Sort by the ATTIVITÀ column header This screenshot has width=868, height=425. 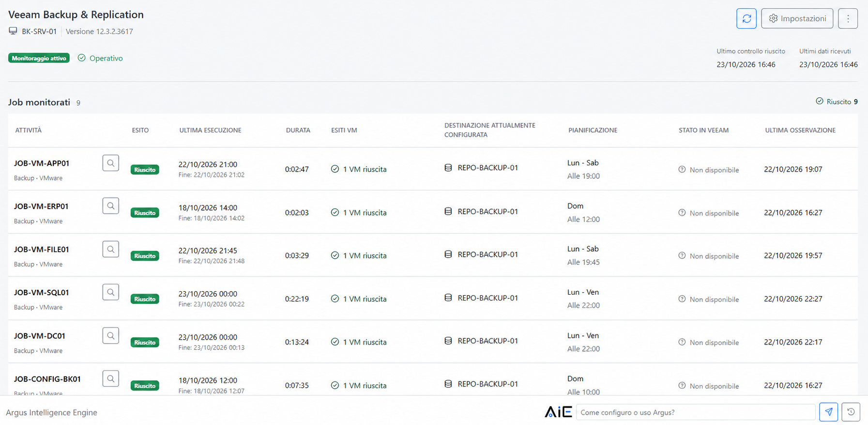29,130
